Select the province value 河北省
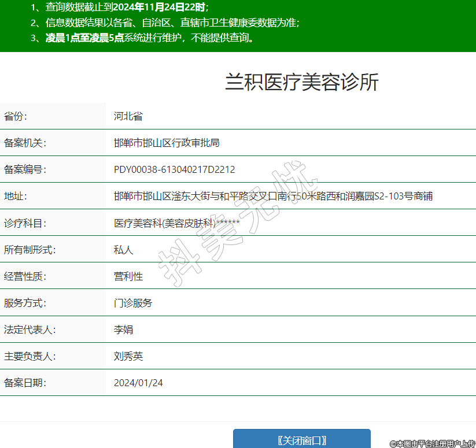The image size is (476, 448). pos(128,116)
